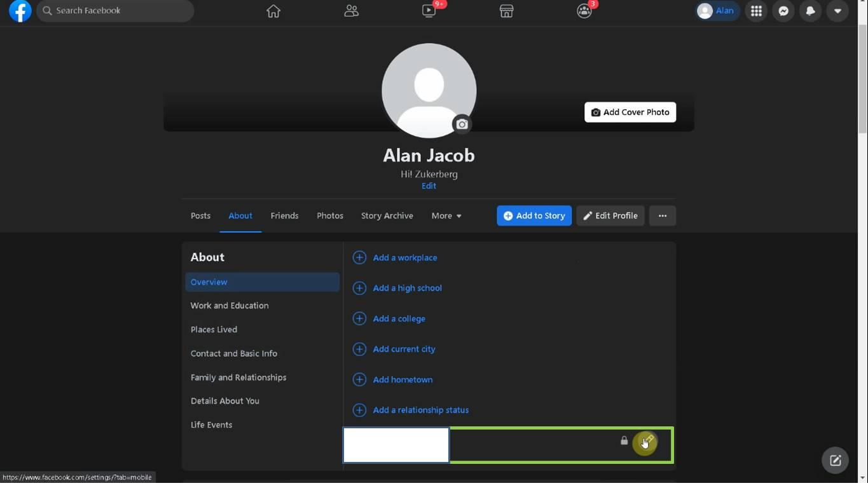This screenshot has width=868, height=488.
Task: Click the Add a college link
Action: coord(399,318)
